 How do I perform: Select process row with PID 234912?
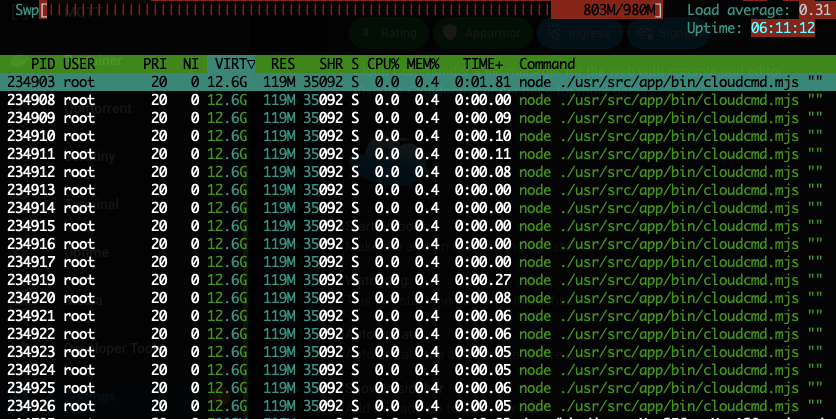(x=418, y=172)
